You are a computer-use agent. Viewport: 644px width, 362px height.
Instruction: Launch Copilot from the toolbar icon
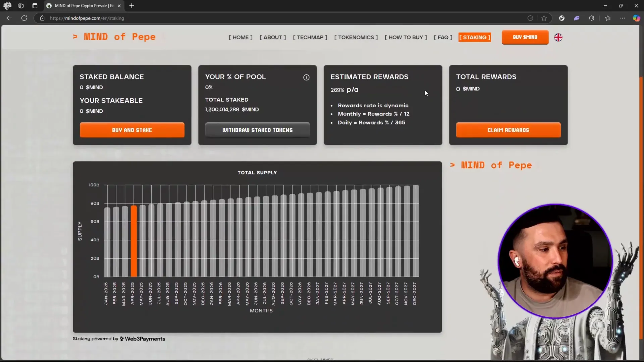pyautogui.click(x=636, y=18)
